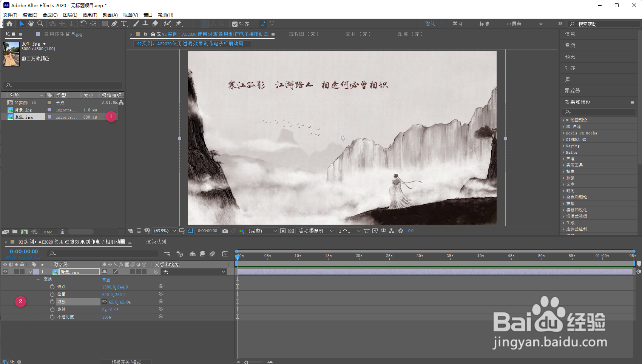Screen dimensions: 642x364
Task: Click the timeline zoom slider handle
Action: 246,362
